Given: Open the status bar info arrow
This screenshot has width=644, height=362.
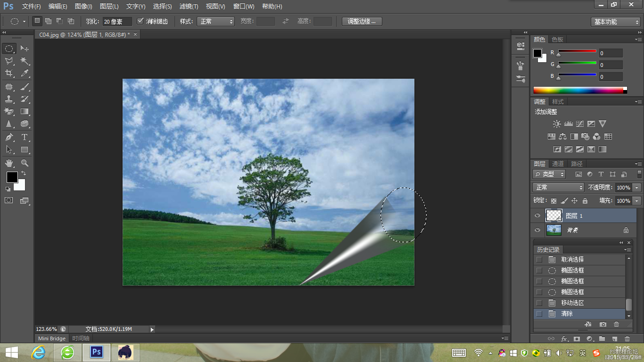Looking at the screenshot, I should pyautogui.click(x=152, y=329).
